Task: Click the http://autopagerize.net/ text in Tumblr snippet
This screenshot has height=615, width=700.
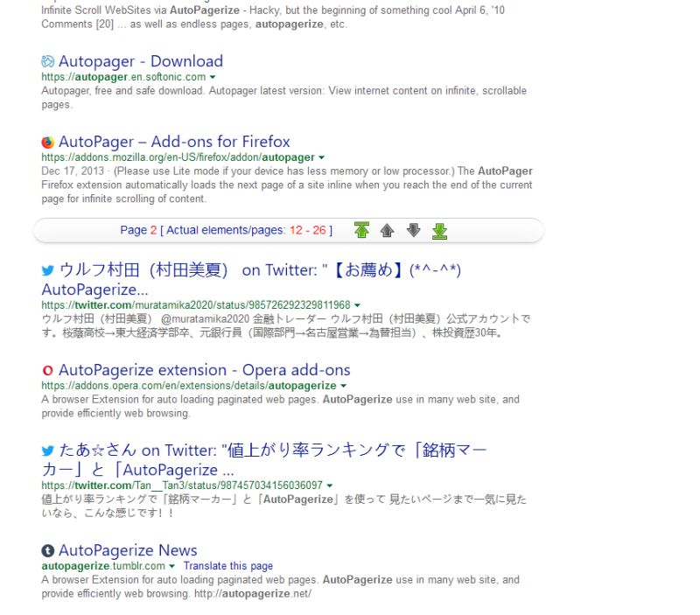Action: point(253,594)
